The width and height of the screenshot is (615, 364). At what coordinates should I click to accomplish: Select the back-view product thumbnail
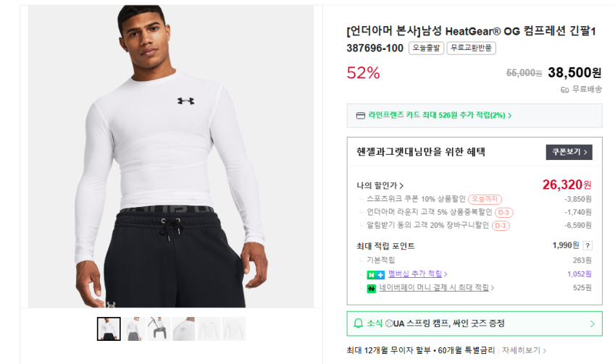134,329
